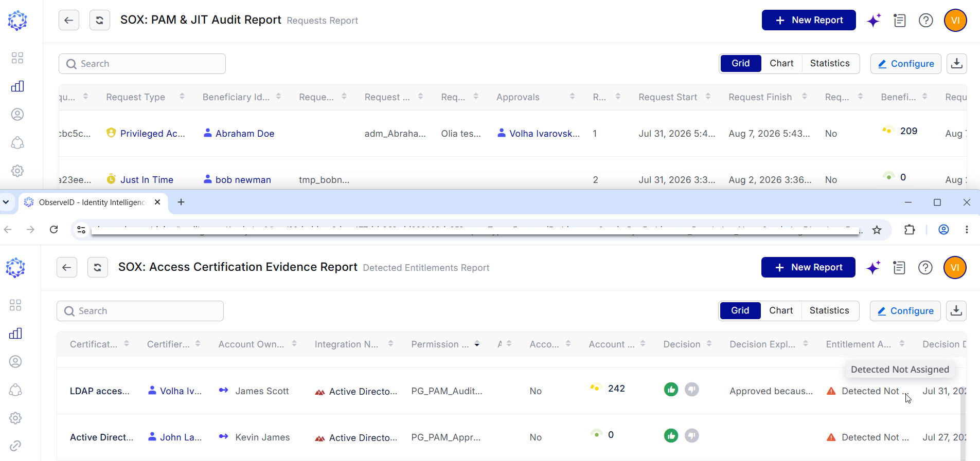The height and width of the screenshot is (461, 980).
Task: Sort by Decision column
Action: point(709,344)
